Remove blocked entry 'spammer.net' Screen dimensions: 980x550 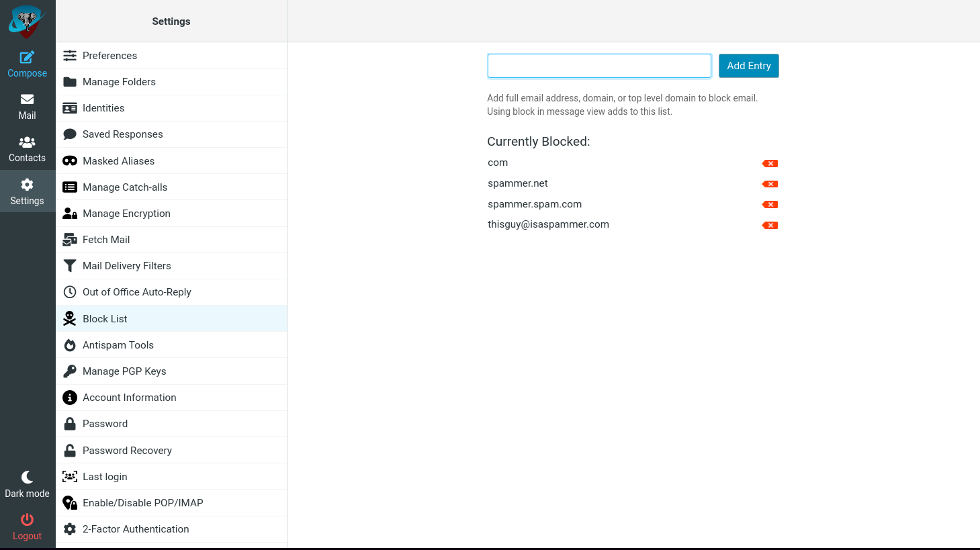770,184
